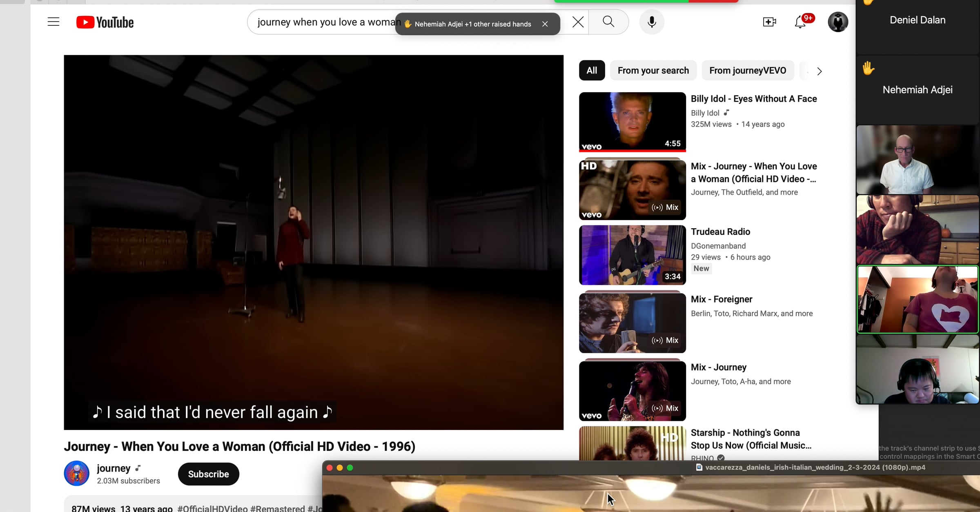Expand filter chips with right chevron
The height and width of the screenshot is (512, 980).
pyautogui.click(x=819, y=71)
